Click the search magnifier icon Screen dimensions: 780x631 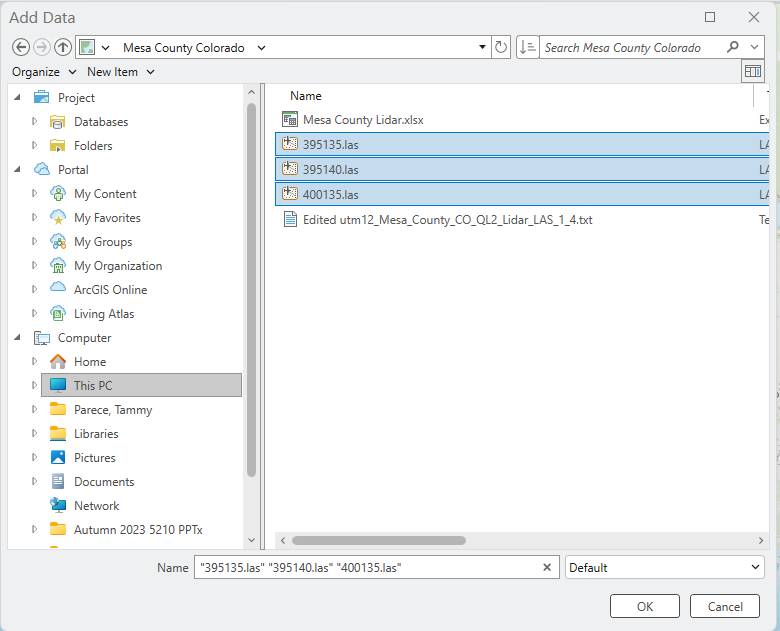click(732, 47)
